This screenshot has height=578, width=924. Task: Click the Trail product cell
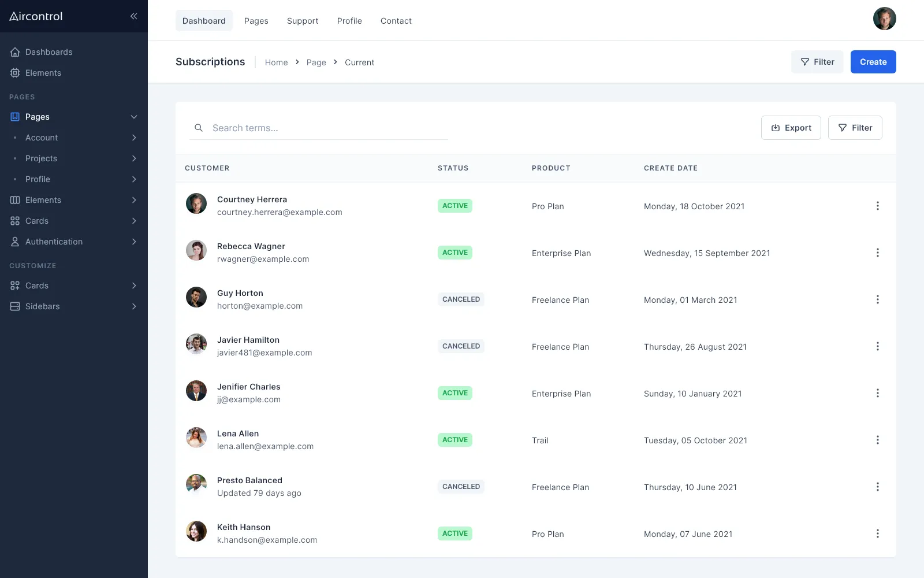540,440
